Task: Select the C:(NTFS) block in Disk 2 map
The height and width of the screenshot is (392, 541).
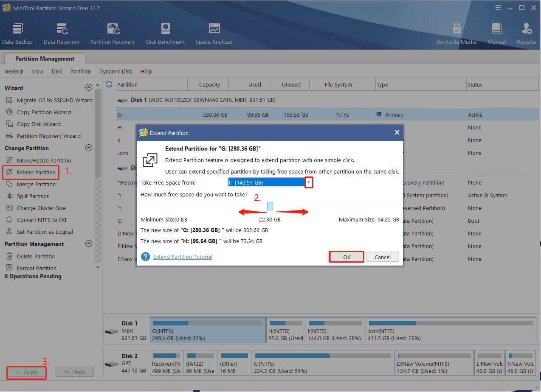Action: pyautogui.click(x=323, y=363)
